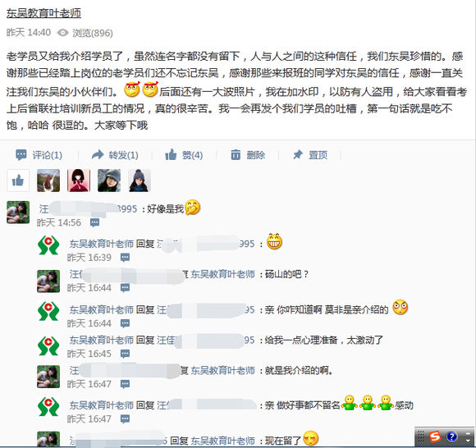Click the thumbs-up box beside liker avatars
Viewport: 476px width, 448px height.
point(18,181)
